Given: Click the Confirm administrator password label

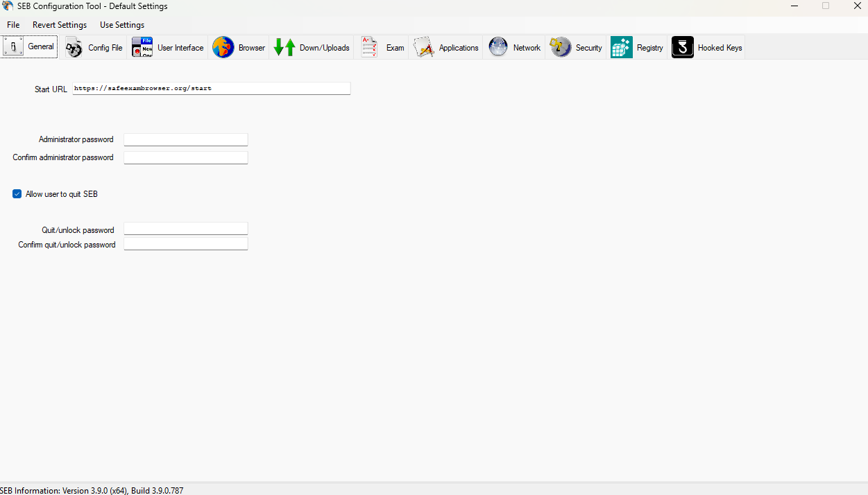Looking at the screenshot, I should 63,157.
